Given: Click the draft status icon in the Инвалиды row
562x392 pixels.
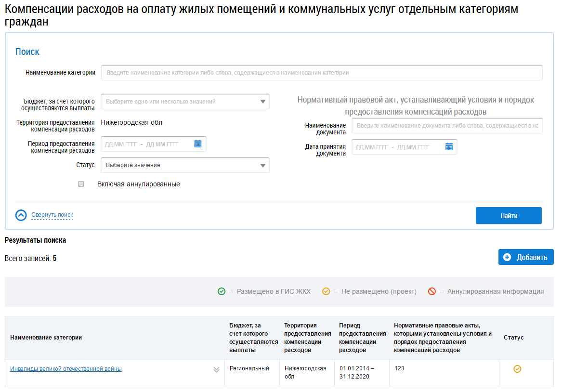Looking at the screenshot, I should point(517,369).
